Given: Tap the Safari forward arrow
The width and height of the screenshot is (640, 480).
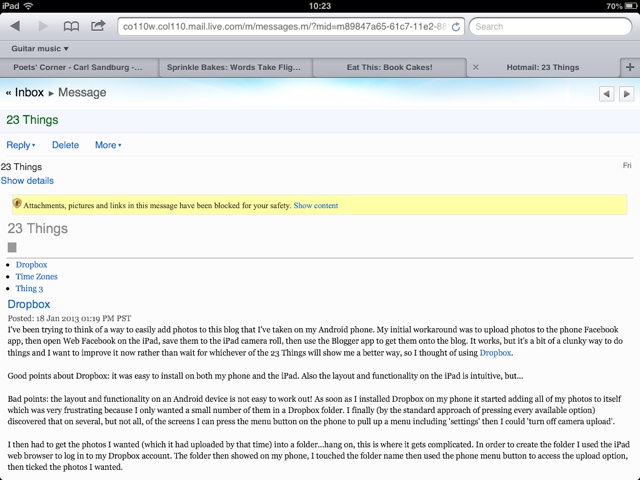Looking at the screenshot, I should pos(42,26).
